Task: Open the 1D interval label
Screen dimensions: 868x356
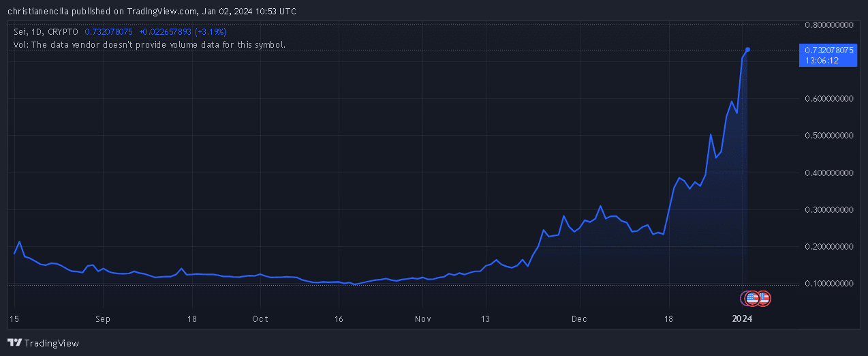Action: (x=35, y=32)
